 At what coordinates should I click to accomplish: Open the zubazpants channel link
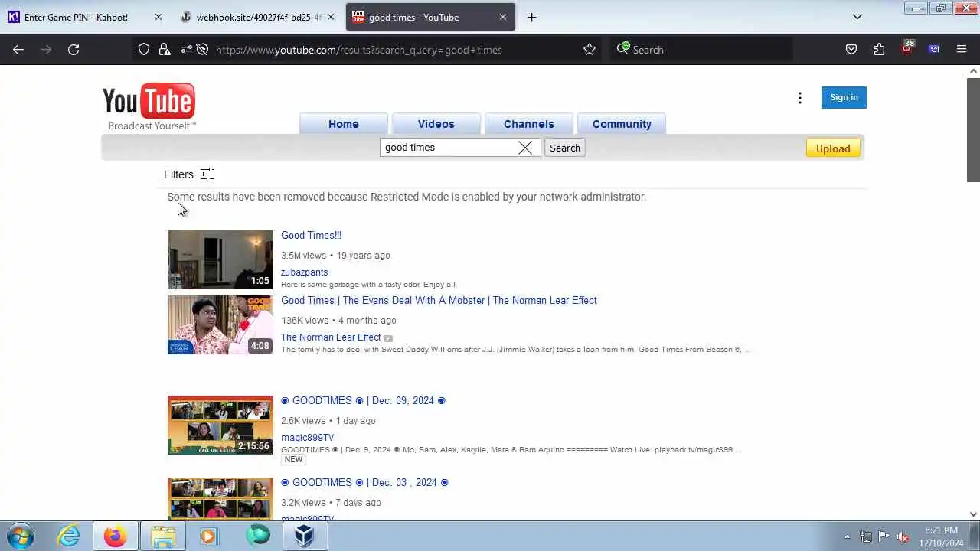coord(304,272)
